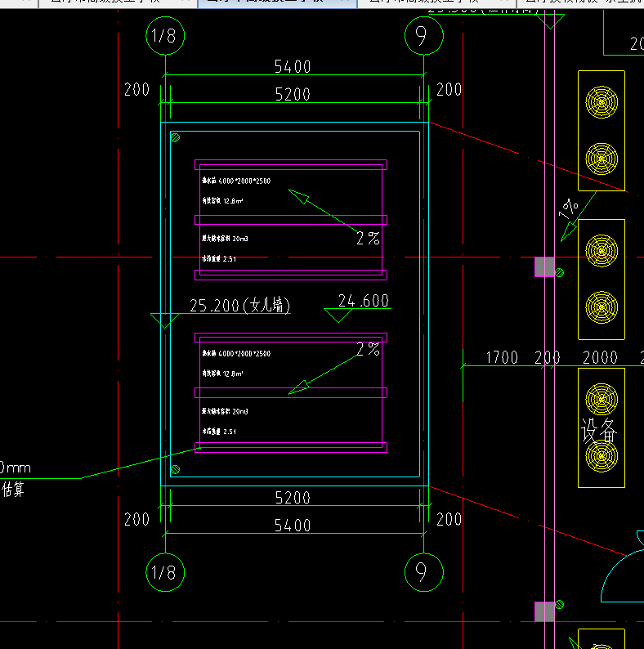Click the 24.600 elevation text
Image resolution: width=644 pixels, height=649 pixels.
coord(364,301)
